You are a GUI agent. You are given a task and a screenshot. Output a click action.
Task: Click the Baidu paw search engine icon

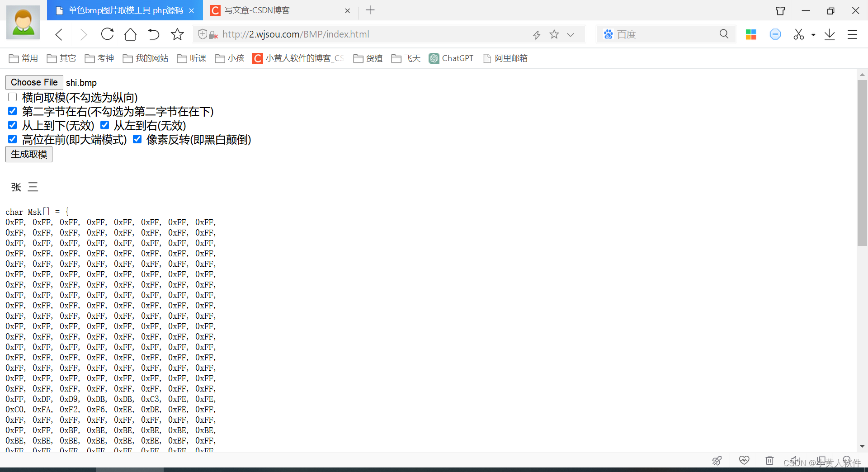coord(609,34)
